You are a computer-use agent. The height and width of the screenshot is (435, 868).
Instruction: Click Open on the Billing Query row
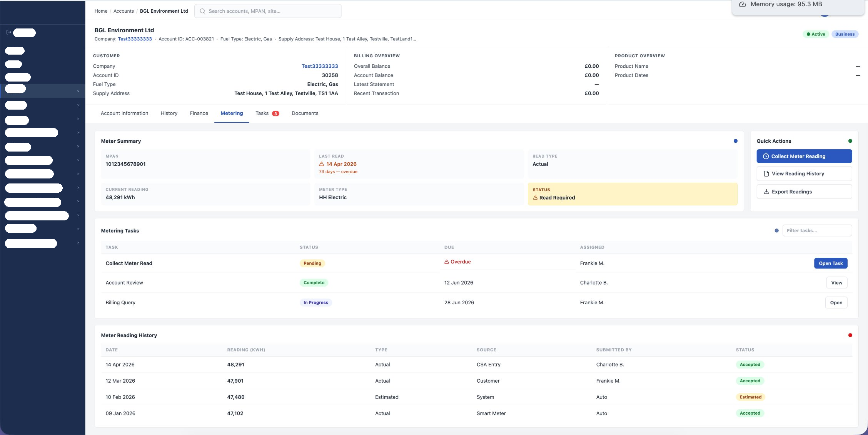tap(836, 303)
